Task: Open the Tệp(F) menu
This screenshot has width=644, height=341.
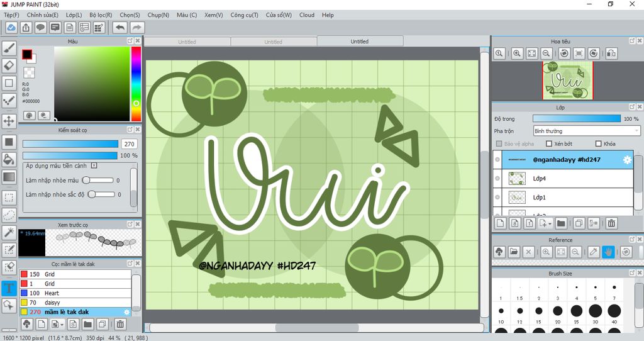Action: [x=11, y=15]
